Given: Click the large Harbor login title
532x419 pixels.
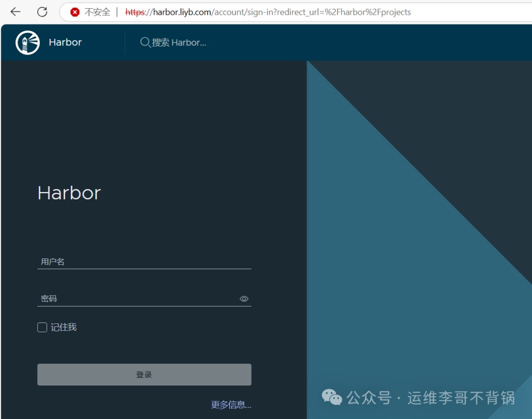Looking at the screenshot, I should [69, 193].
